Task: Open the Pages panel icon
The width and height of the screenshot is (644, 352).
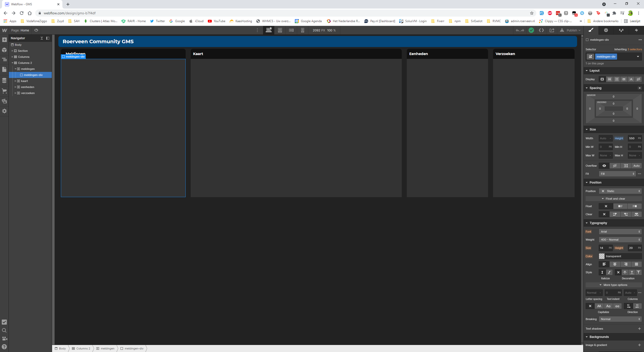Action: [x=4, y=69]
